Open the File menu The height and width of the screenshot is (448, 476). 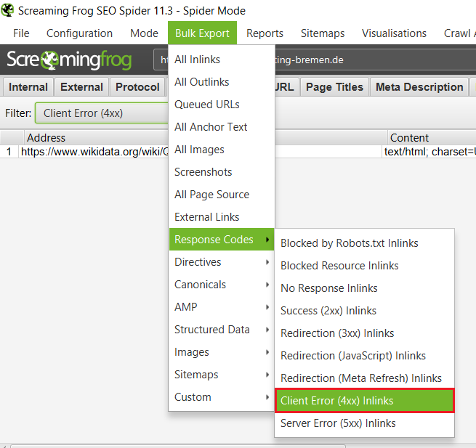point(21,33)
